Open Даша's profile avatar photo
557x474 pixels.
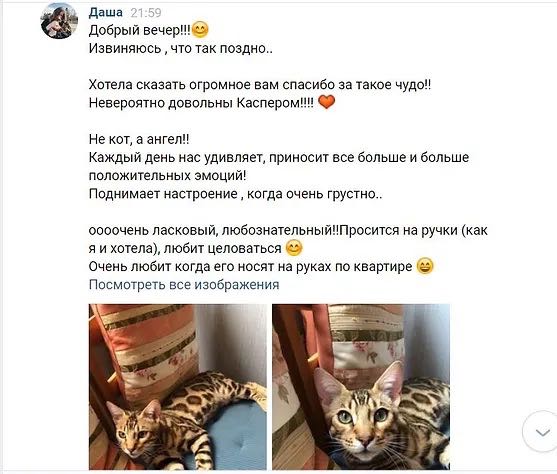pyautogui.click(x=59, y=21)
